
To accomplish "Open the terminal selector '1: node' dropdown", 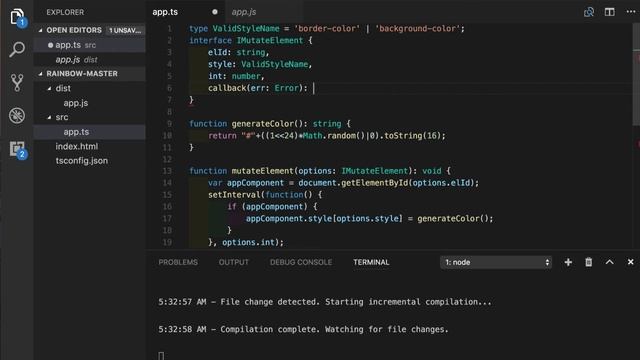I will coord(496,262).
